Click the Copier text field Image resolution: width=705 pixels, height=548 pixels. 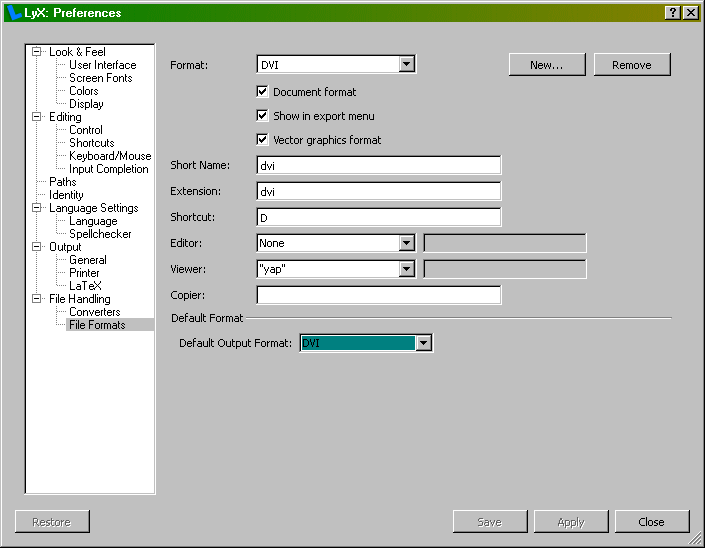(379, 295)
